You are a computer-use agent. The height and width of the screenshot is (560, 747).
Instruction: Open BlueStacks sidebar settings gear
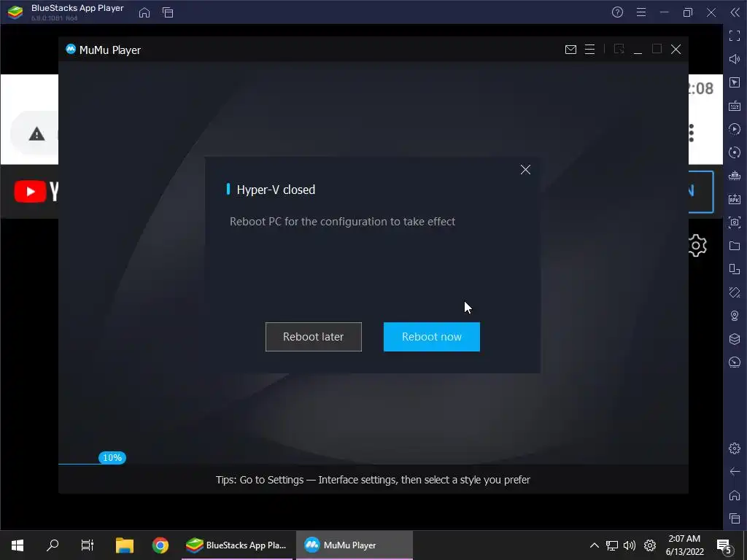point(735,448)
